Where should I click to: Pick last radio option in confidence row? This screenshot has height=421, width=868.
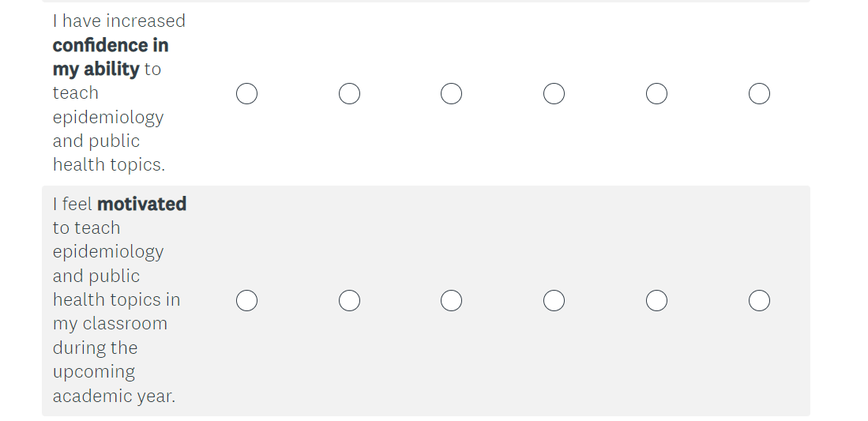point(759,94)
